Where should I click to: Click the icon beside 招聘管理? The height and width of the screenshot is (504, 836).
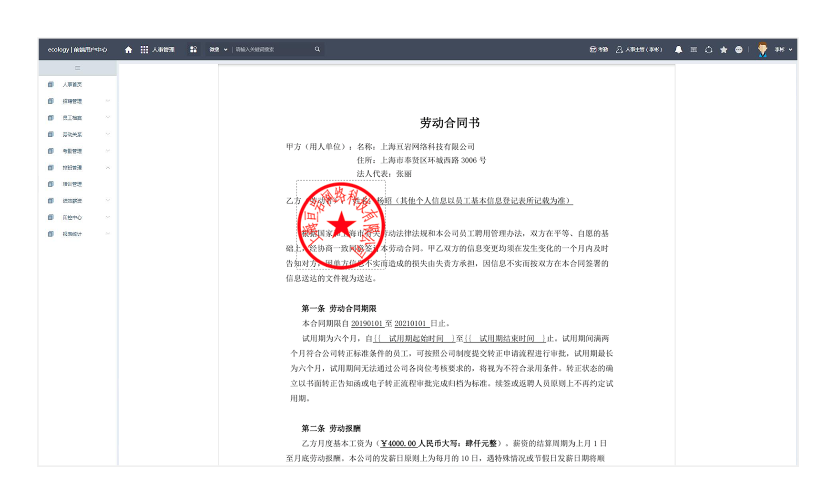click(51, 101)
